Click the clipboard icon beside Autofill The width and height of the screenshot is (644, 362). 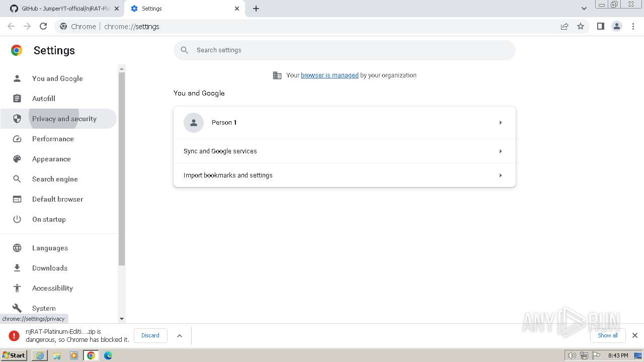17,99
